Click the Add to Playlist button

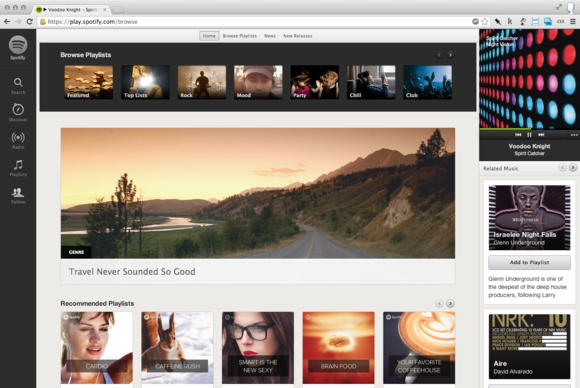(x=529, y=262)
